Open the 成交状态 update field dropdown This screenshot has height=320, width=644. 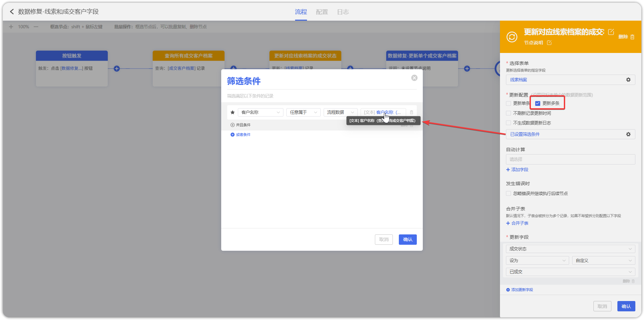[570, 249]
